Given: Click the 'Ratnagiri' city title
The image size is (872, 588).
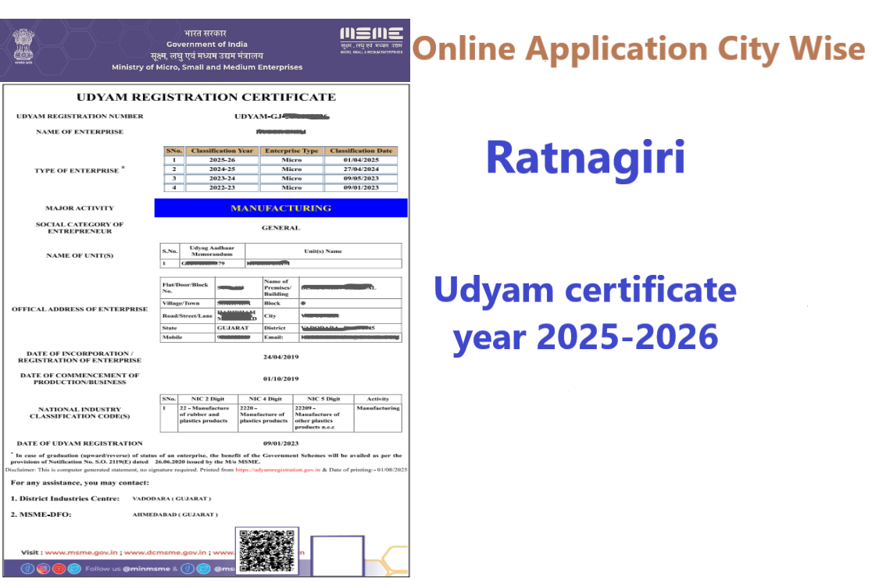Looking at the screenshot, I should 585,157.
